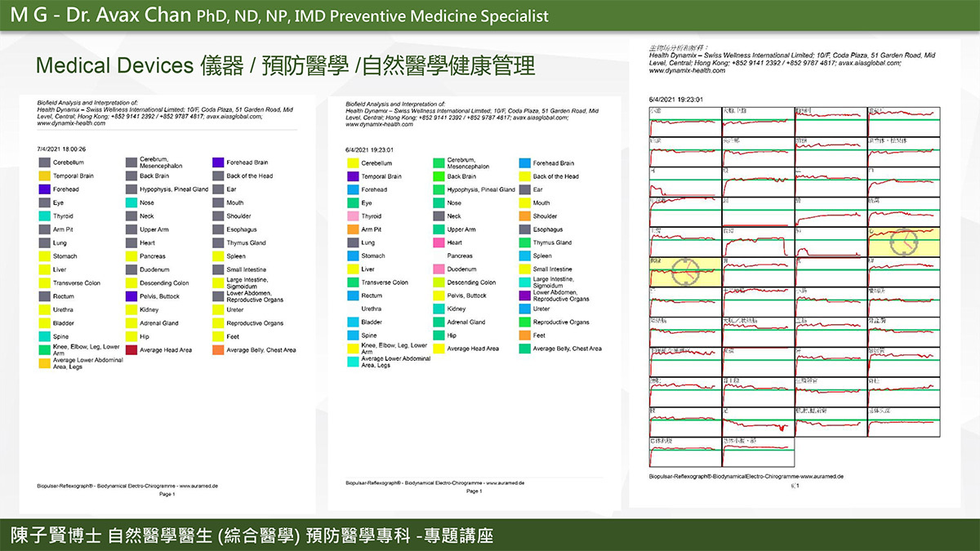Select the purple Pelvis, Buttock square
The image size is (980, 551).
(x=131, y=296)
